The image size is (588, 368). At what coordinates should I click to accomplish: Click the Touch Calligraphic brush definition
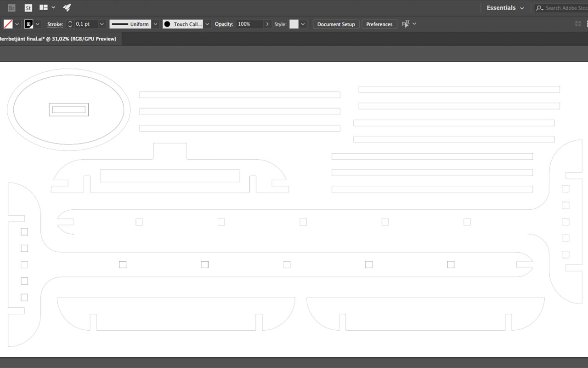183,24
